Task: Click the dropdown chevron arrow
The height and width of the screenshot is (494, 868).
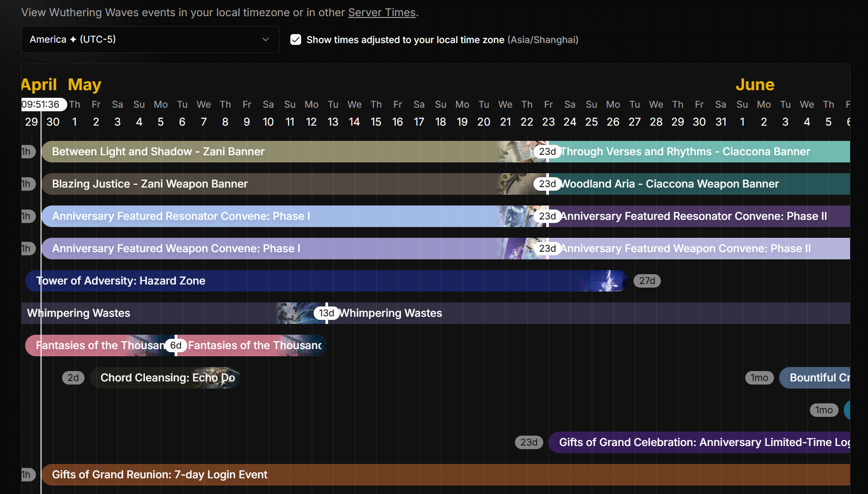Action: [x=266, y=39]
